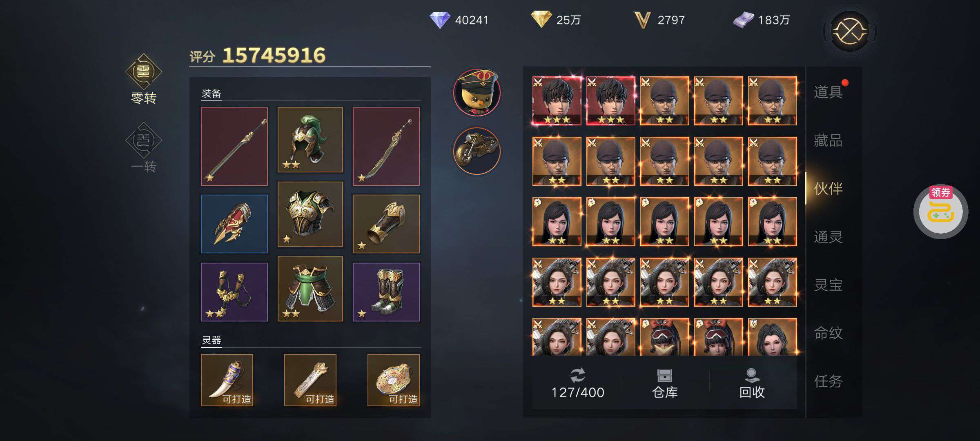
Task: Click the 回收 recycle button
Action: [x=752, y=384]
